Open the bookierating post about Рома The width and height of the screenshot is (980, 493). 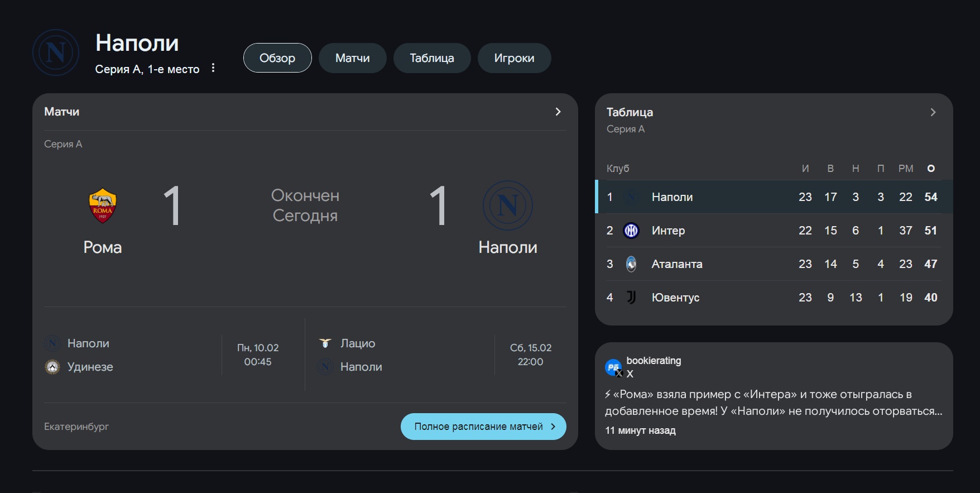pyautogui.click(x=774, y=403)
